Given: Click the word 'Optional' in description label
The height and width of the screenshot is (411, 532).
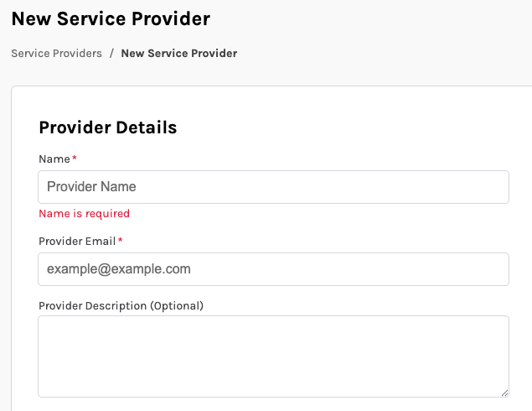Looking at the screenshot, I should pyautogui.click(x=177, y=305).
